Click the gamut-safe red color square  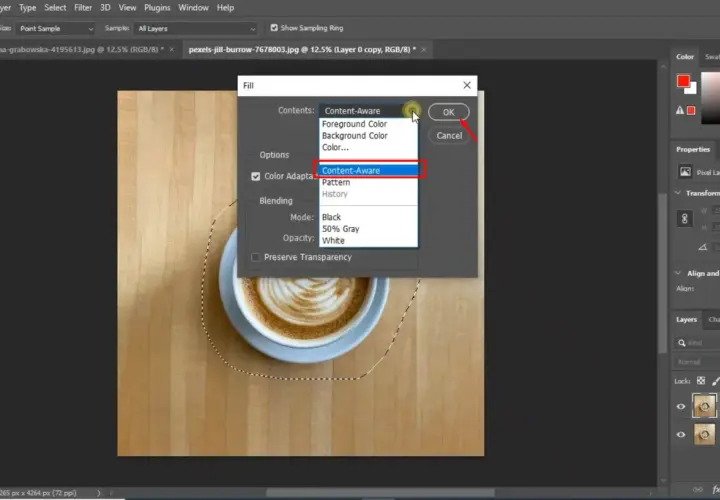point(691,111)
